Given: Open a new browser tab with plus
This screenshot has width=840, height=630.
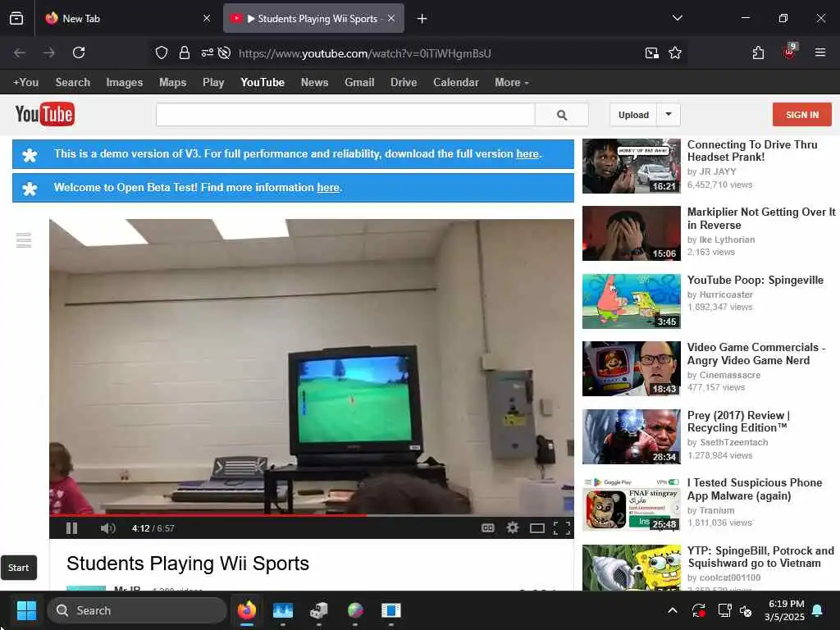Looking at the screenshot, I should 422,19.
